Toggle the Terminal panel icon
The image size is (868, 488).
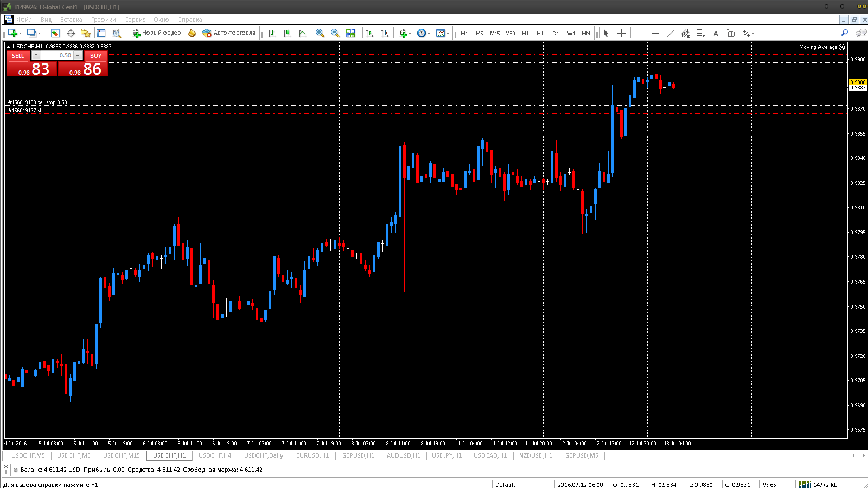click(x=101, y=33)
